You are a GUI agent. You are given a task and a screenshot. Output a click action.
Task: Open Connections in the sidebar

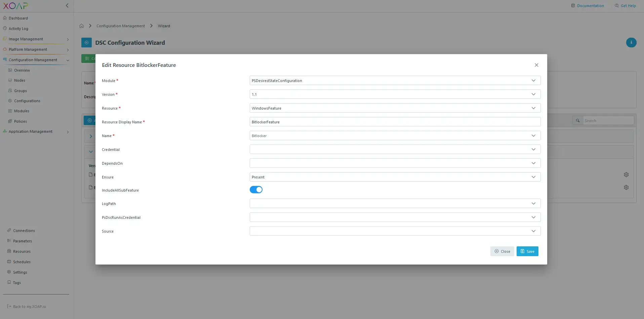24,231
